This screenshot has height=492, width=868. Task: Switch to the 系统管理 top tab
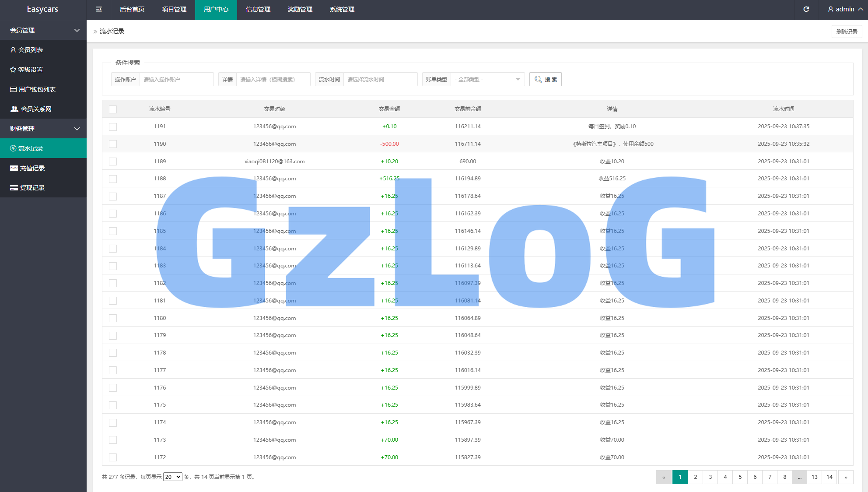(x=342, y=9)
